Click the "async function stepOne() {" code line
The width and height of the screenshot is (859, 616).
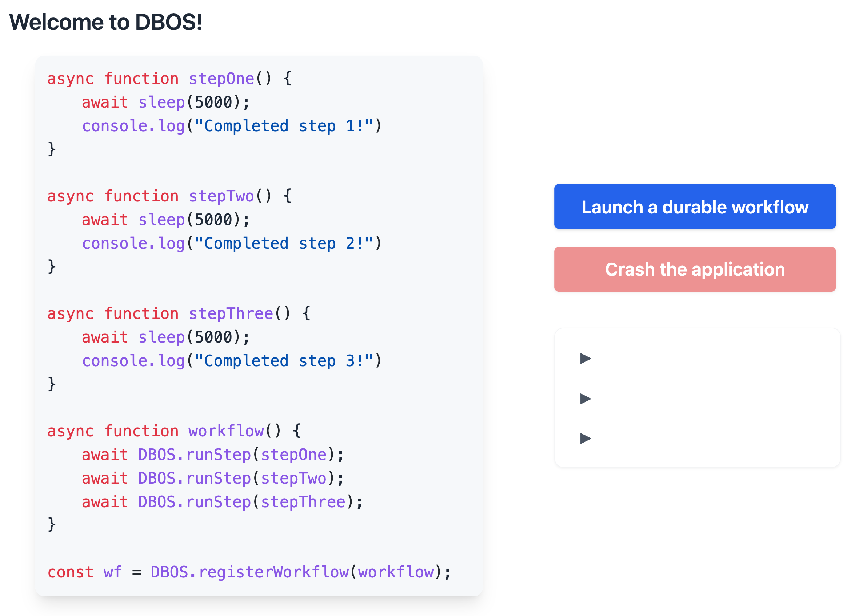[x=169, y=79]
